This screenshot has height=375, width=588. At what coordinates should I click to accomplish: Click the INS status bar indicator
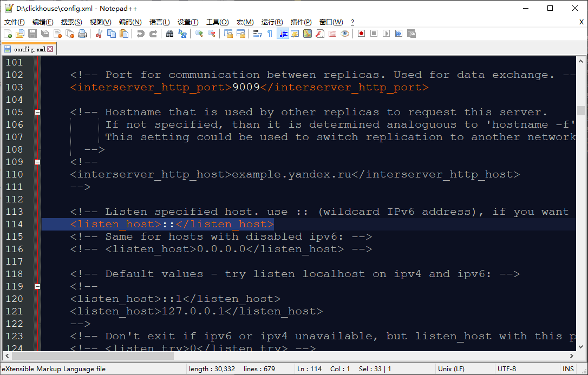[x=568, y=369]
